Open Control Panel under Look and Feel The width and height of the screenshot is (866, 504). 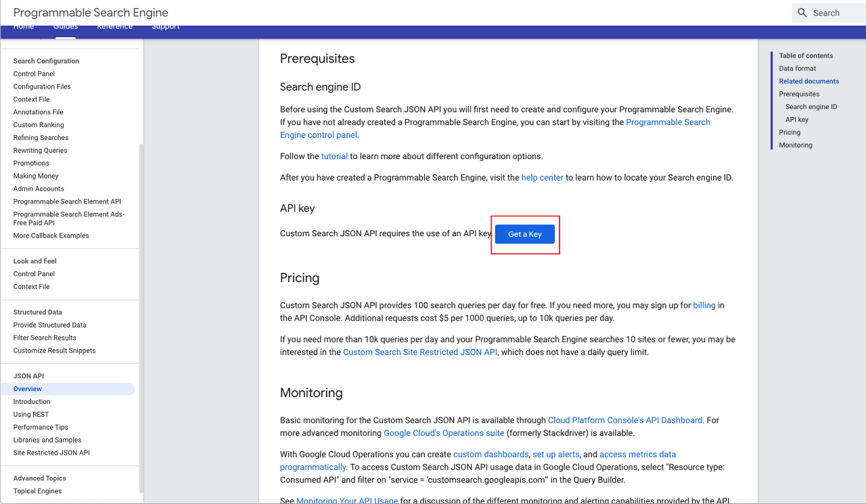[34, 274]
